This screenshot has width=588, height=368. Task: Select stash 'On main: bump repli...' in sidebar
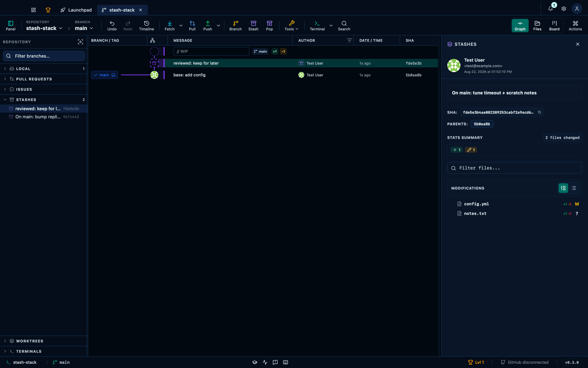(44, 117)
